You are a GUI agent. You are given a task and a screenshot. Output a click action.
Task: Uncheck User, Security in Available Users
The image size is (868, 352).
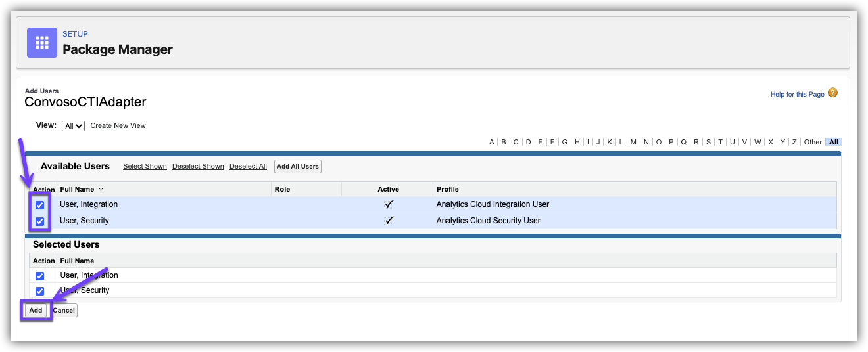pos(40,221)
